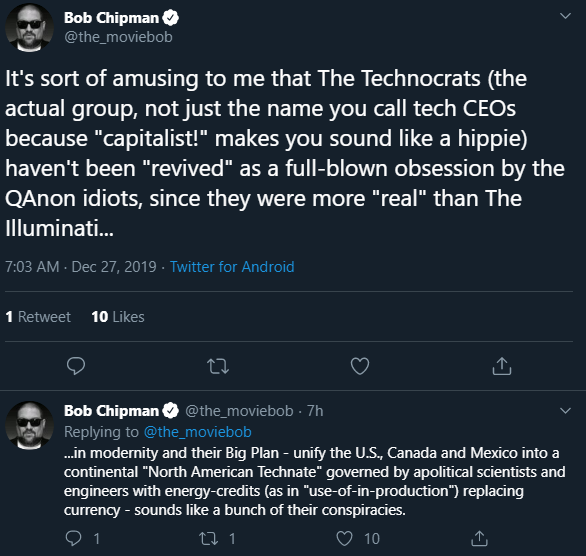Retweet the reply tweet about North American Technate
Screen dimensions: 586x556
(209, 538)
